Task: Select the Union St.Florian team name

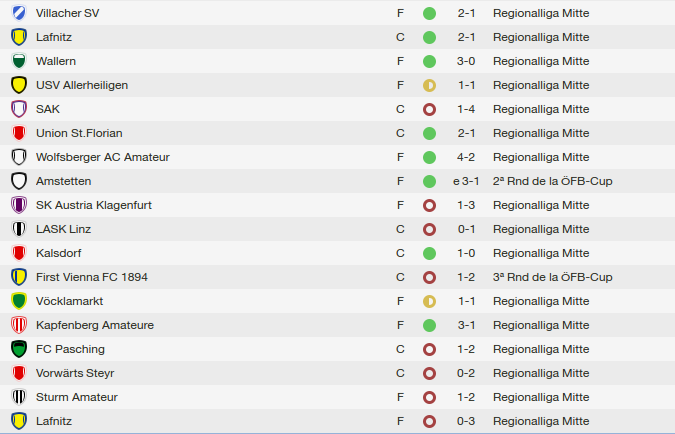Action: tap(79, 133)
